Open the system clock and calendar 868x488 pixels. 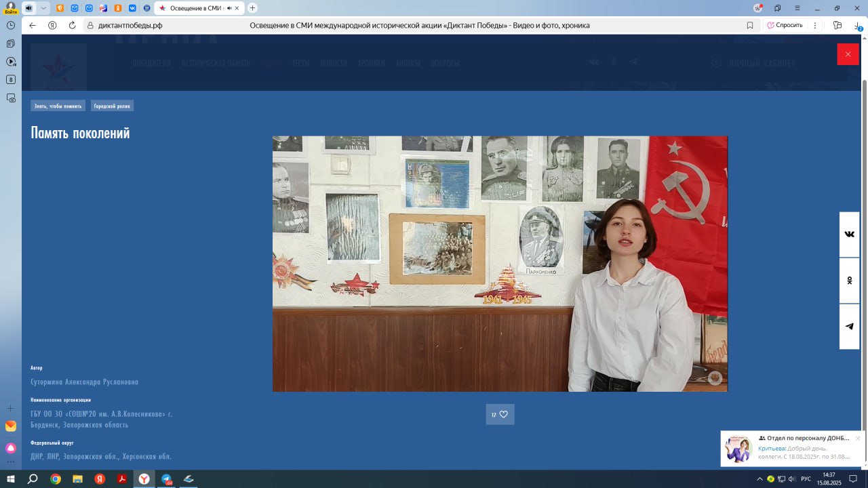829,479
